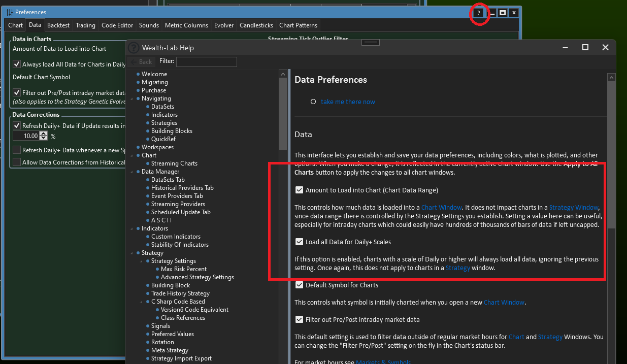Increase the data correction percent value
627x364 pixels.
[43, 134]
